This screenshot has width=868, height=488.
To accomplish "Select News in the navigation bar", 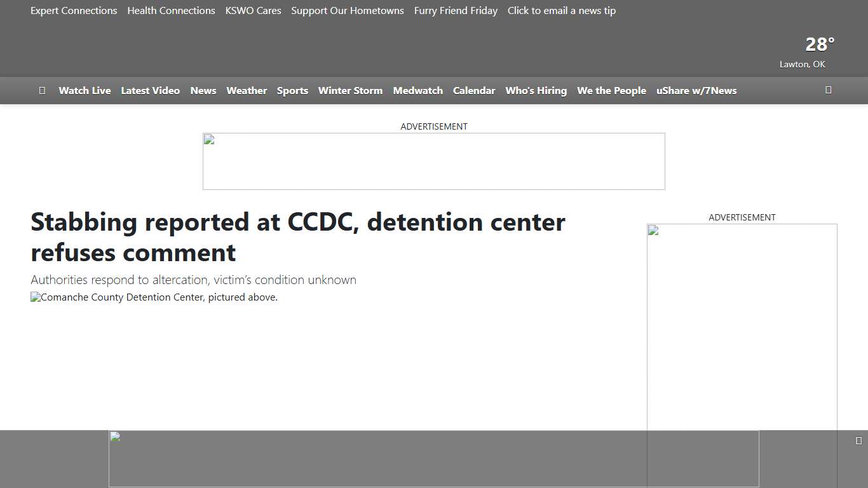I will click(203, 90).
